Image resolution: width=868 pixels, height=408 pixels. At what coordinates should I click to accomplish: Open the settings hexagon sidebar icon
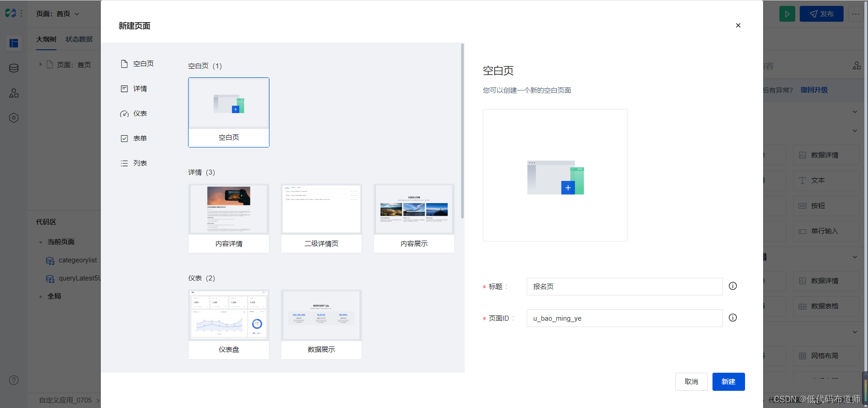coord(14,118)
